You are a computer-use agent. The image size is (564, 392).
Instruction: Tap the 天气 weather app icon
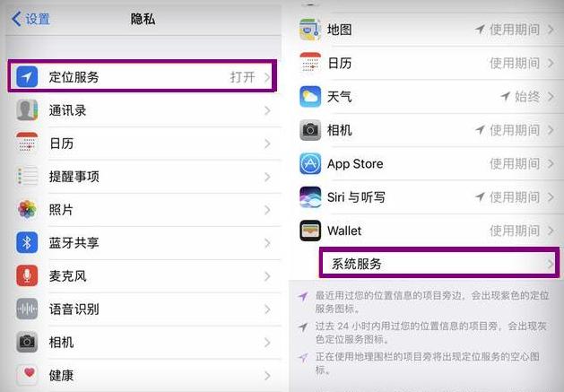point(310,97)
